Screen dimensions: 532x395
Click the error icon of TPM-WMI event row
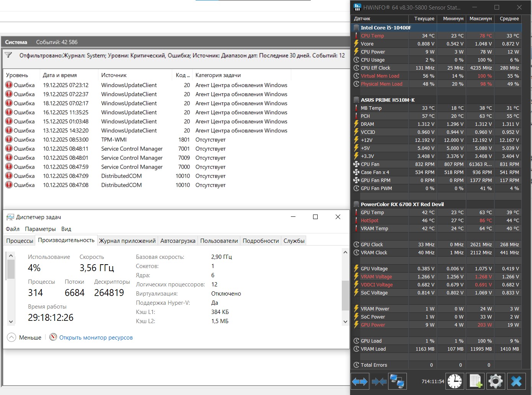point(9,140)
